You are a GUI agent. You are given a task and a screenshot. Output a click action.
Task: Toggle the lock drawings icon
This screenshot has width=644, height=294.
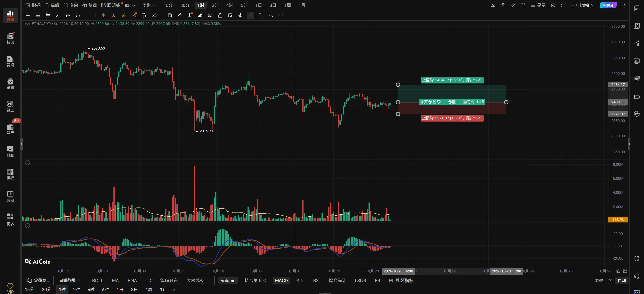[x=220, y=16]
